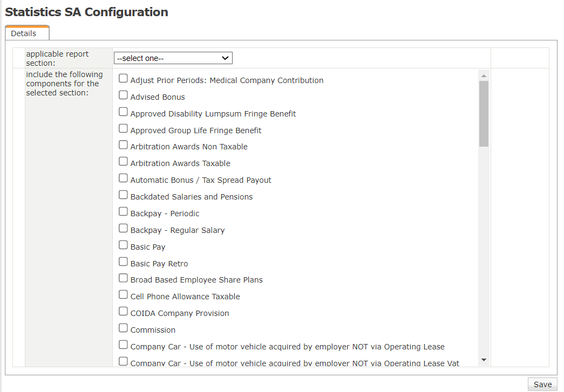This screenshot has width=564, height=392.
Task: Enable Basic Pay component checkbox
Action: click(124, 245)
